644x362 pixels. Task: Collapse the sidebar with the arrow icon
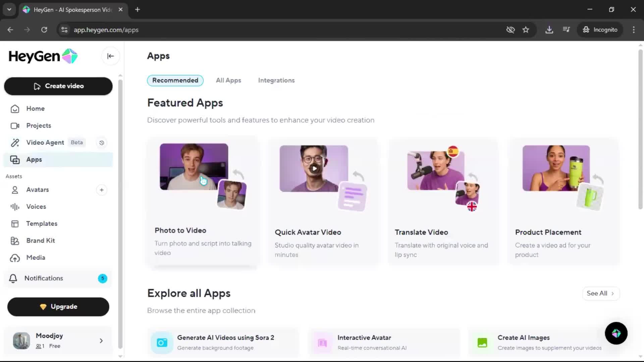click(x=110, y=56)
